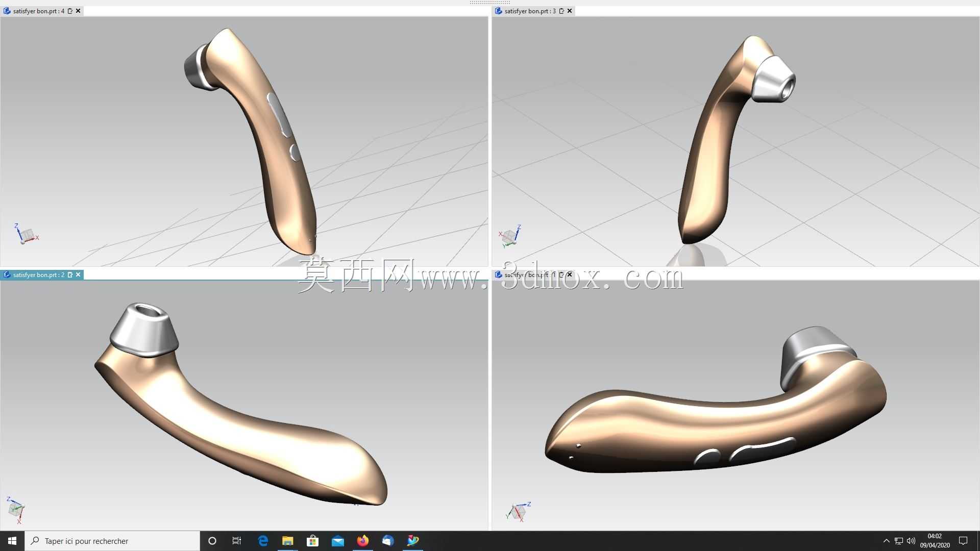Open the Windows Start menu
Viewport: 980px width, 551px height.
[12, 541]
